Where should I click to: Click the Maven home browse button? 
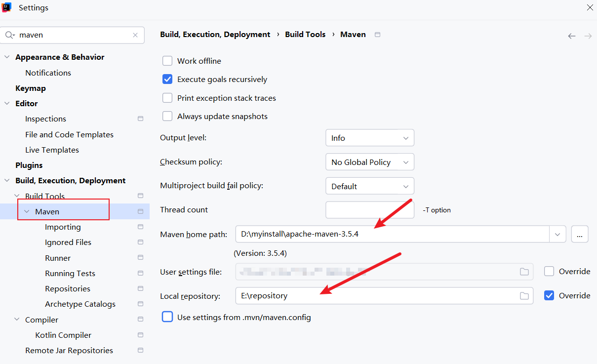[580, 235]
